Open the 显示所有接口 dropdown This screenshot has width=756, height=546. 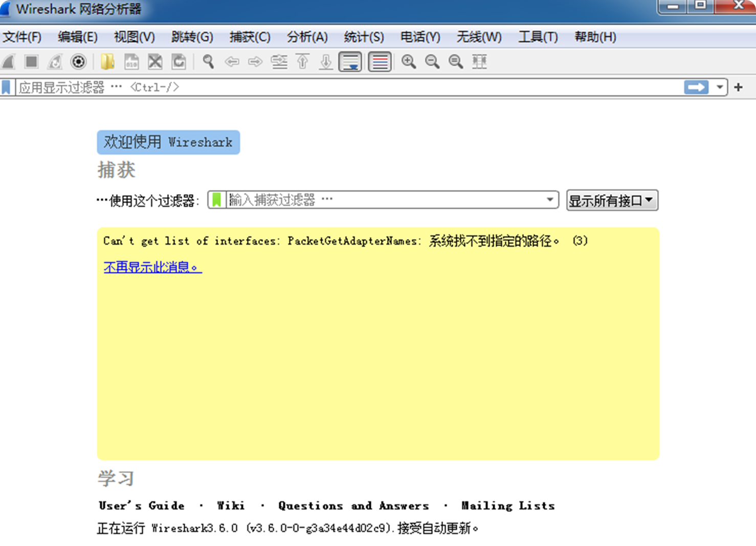coord(612,200)
